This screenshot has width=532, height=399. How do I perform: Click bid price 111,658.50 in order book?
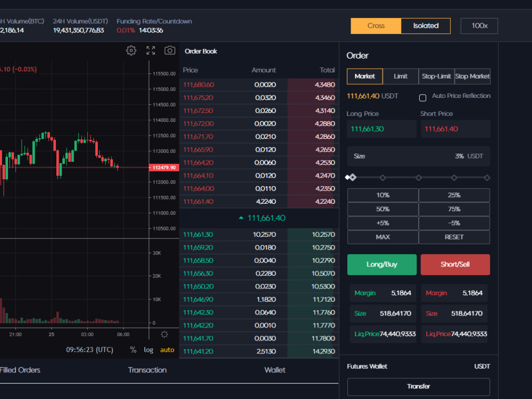[x=198, y=261]
